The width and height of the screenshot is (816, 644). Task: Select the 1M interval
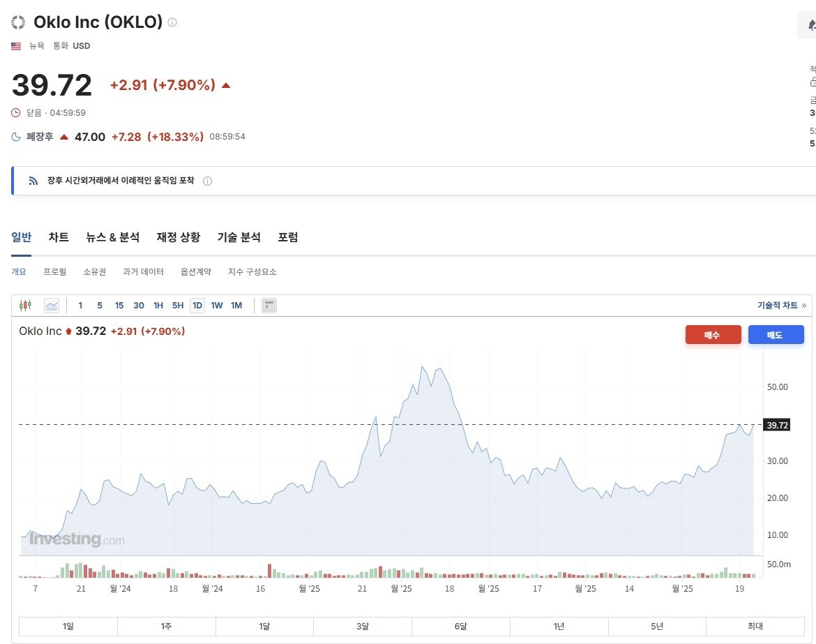coord(237,306)
